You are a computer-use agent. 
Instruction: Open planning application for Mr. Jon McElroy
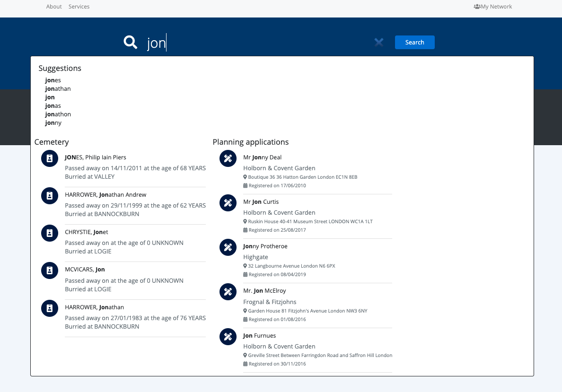[264, 291]
